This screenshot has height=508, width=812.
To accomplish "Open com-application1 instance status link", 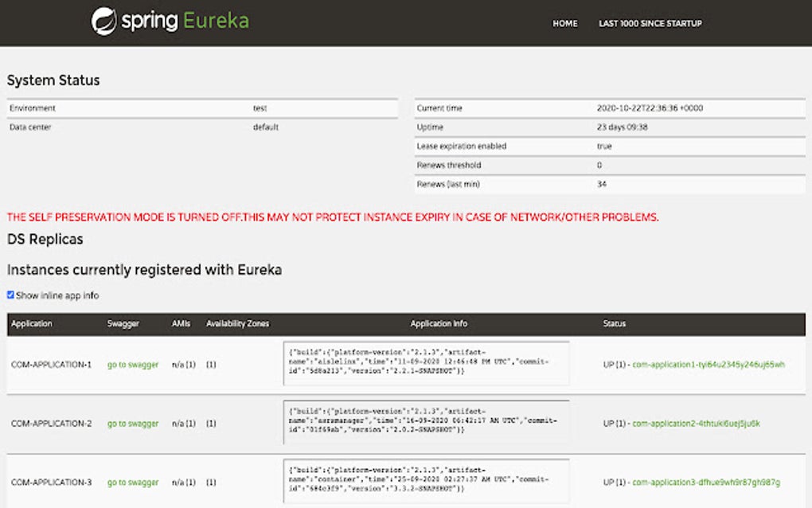I will pyautogui.click(x=709, y=365).
